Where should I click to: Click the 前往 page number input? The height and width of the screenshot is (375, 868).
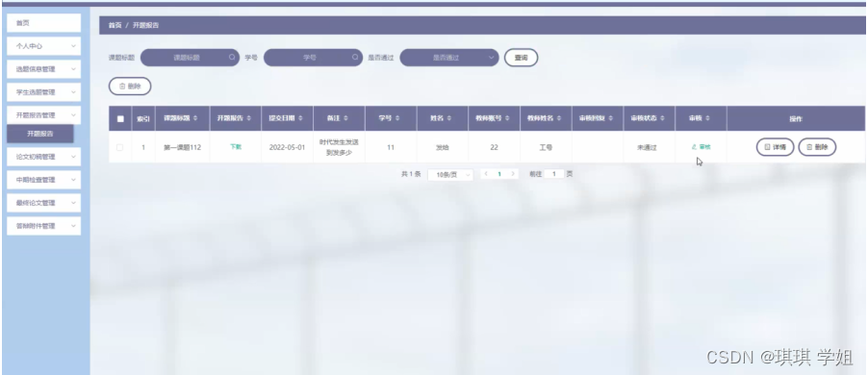click(x=553, y=174)
